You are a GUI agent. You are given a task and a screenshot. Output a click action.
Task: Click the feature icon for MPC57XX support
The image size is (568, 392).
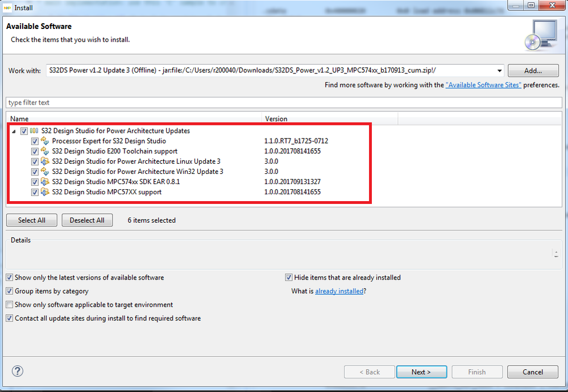[45, 192]
